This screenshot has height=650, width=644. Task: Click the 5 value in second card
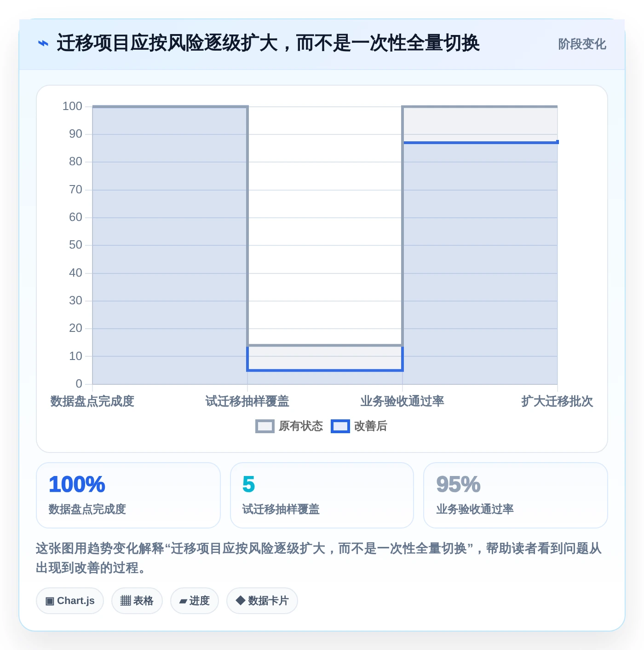pos(248,484)
